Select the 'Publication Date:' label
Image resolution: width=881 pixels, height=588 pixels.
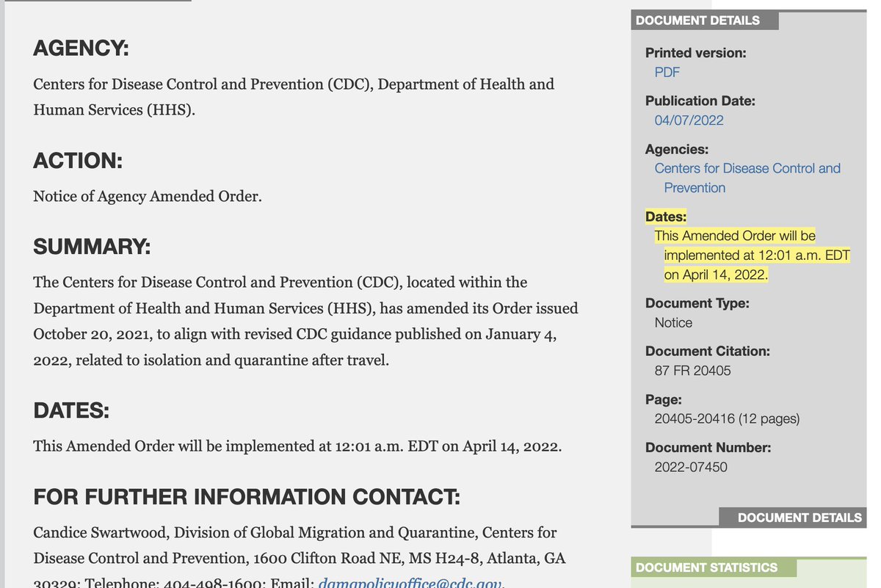(x=700, y=101)
